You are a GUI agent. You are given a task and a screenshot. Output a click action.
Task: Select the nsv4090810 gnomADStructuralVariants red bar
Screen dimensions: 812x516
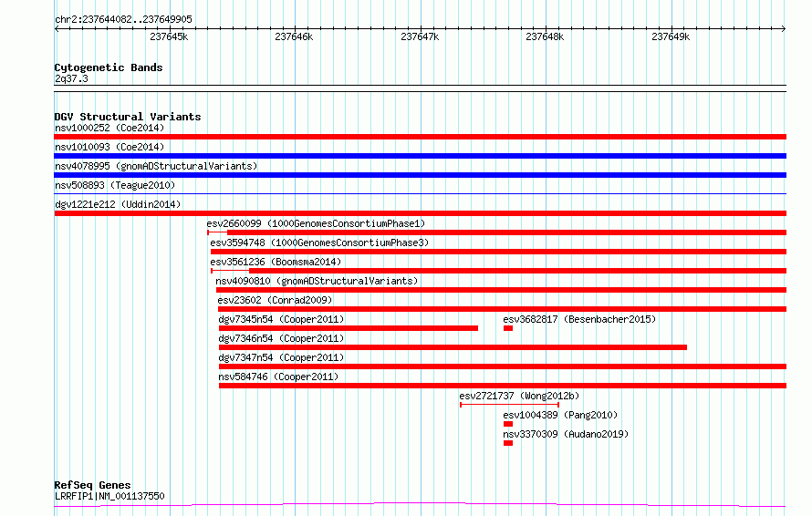coord(501,290)
